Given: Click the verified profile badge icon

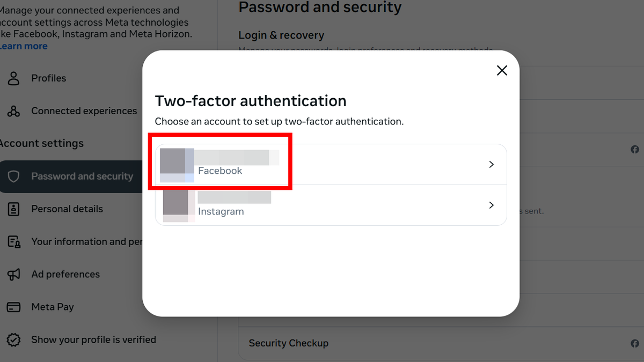Looking at the screenshot, I should click(x=13, y=339).
